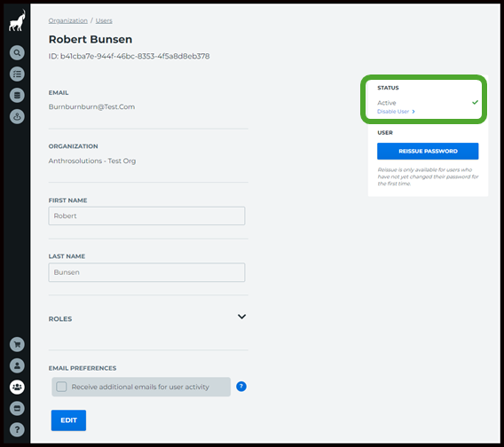Go to Organization breadcrumb link

coord(67,20)
